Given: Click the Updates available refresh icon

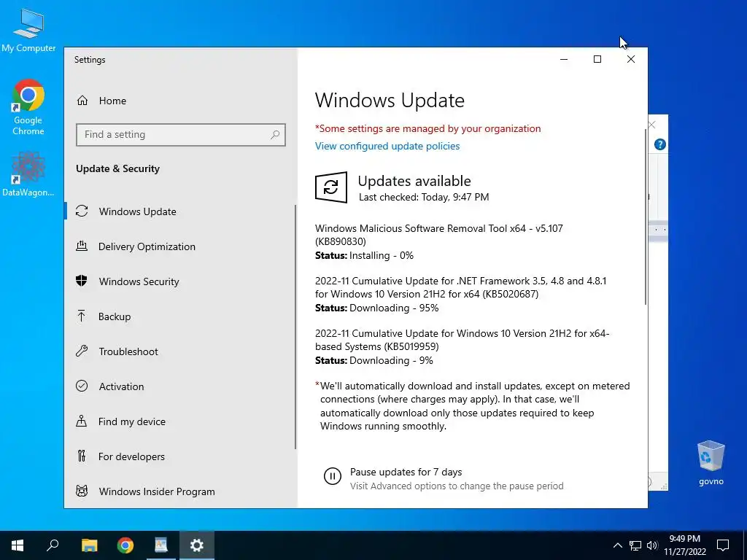Looking at the screenshot, I should point(331,187).
